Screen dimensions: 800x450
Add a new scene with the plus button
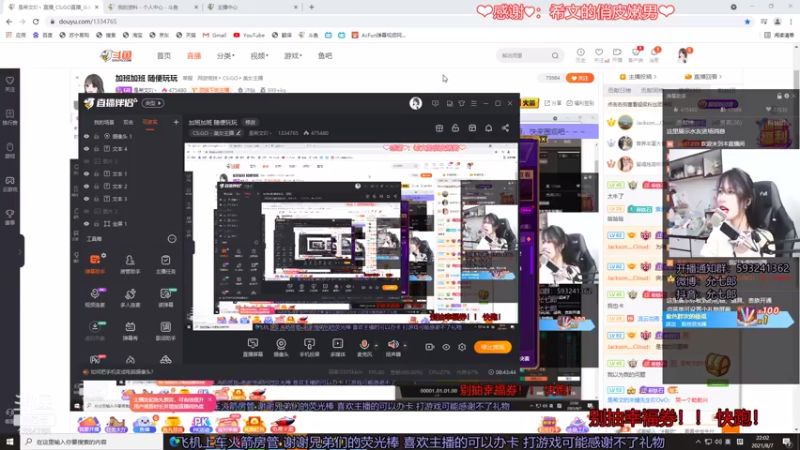176,122
